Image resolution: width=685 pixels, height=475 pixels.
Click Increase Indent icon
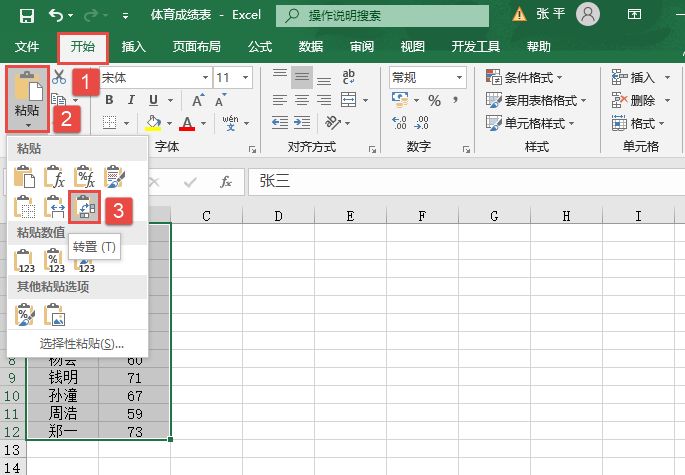[301, 123]
